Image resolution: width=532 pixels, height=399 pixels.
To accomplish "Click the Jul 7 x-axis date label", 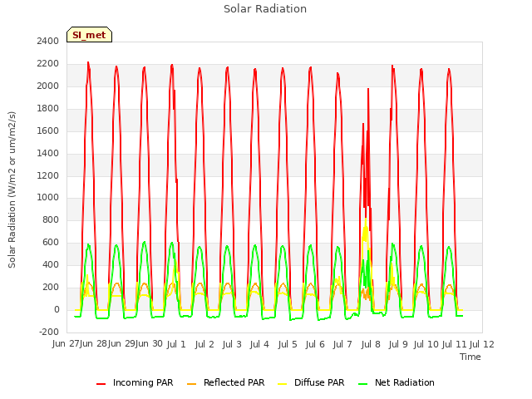I will [342, 344].
